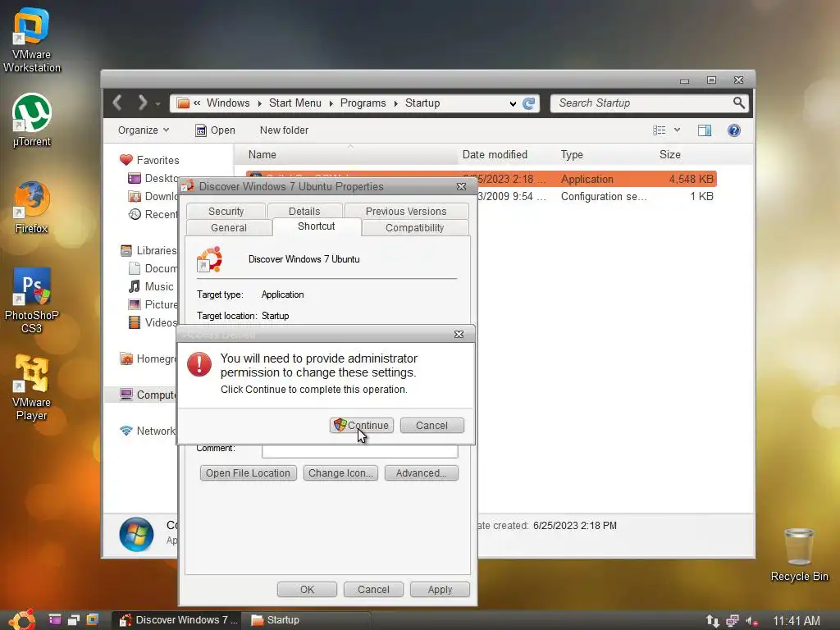The image size is (840, 630).
Task: Click the Open File Location button
Action: (x=248, y=473)
